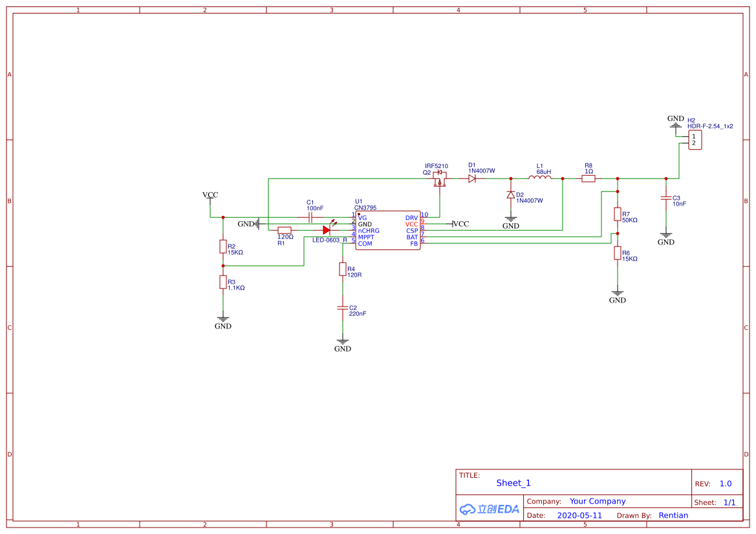Click the BAT pin label on U1

412,237
